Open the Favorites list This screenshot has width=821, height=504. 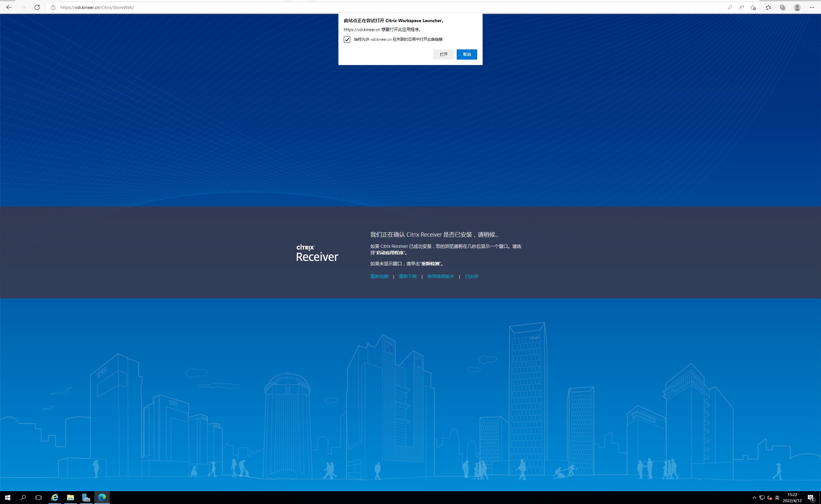point(768,7)
